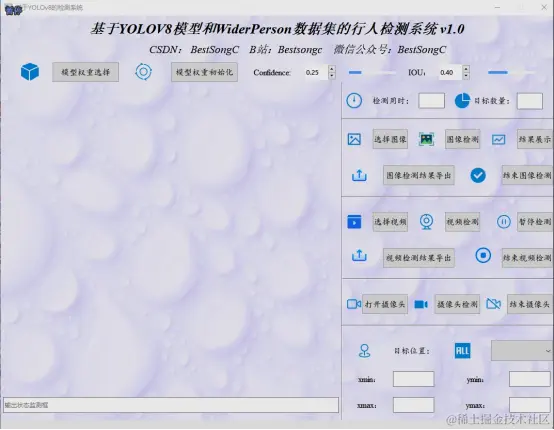This screenshot has width=554, height=430.
Task: Close the detection system window
Action: coord(544,7)
